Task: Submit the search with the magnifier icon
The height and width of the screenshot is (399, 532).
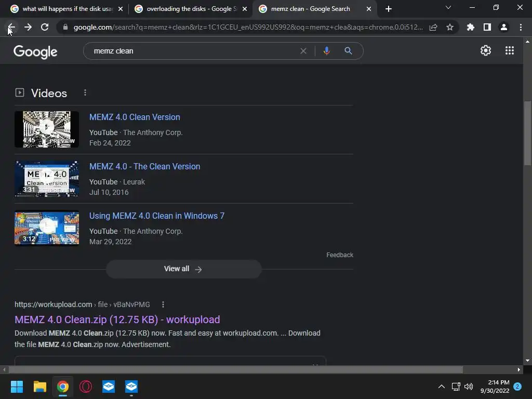Action: (x=348, y=51)
